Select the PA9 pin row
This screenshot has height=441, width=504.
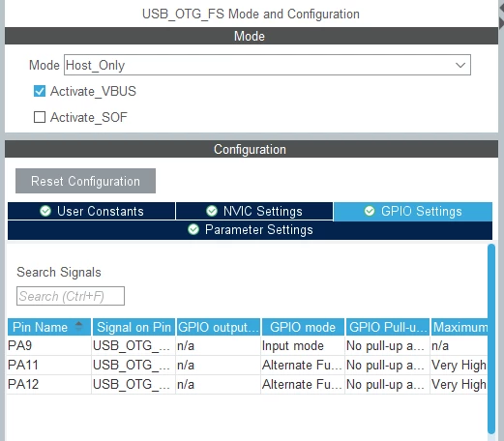(x=247, y=345)
